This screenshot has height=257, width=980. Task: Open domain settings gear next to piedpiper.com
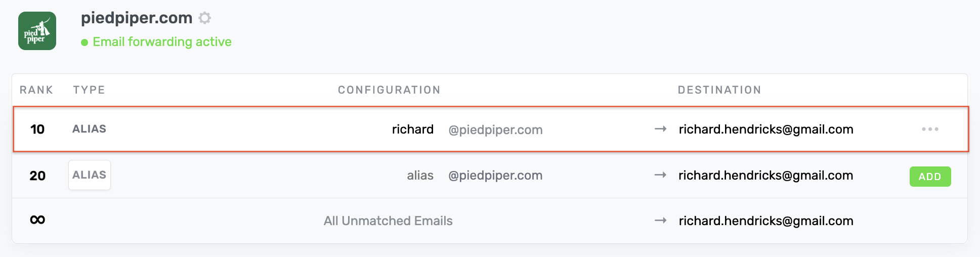pos(204,18)
